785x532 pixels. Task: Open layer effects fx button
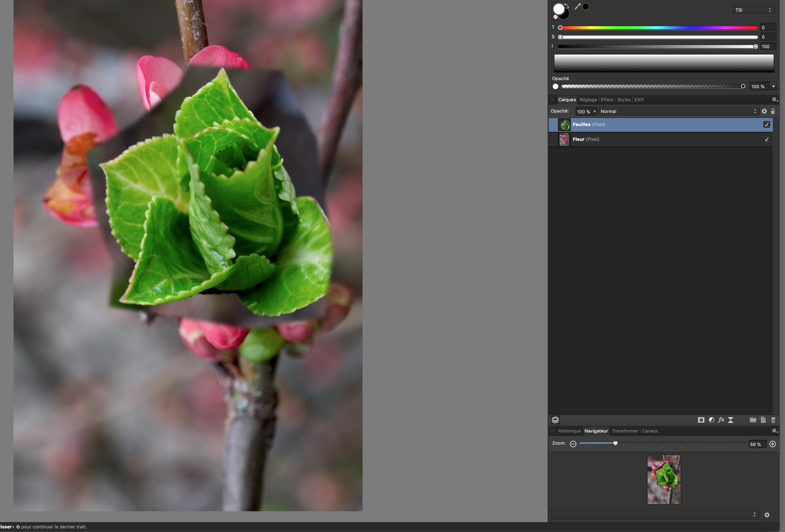tap(721, 420)
